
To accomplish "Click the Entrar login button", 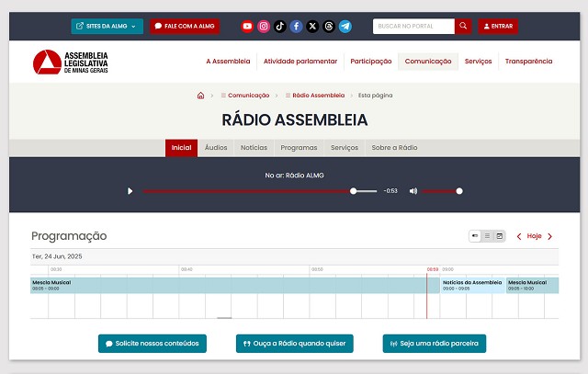I will coord(498,27).
